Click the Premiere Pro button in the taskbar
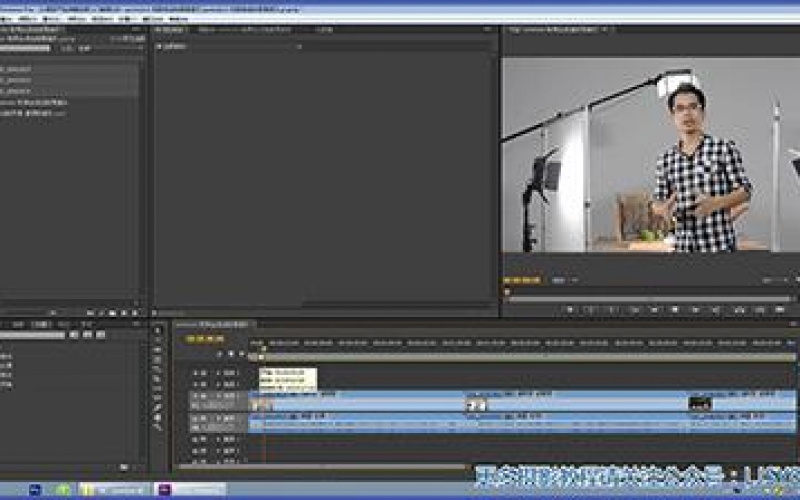800x500 pixels. (190, 490)
